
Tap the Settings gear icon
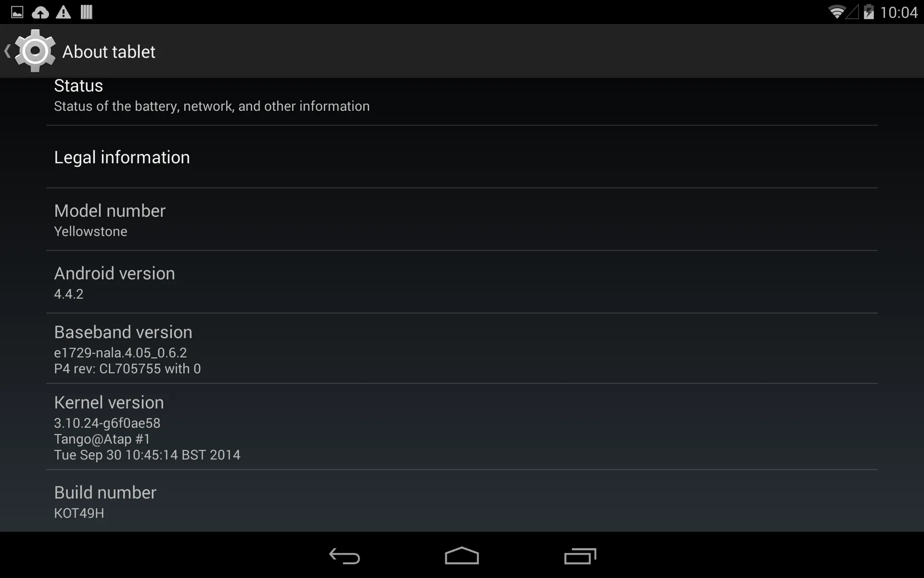coord(35,51)
